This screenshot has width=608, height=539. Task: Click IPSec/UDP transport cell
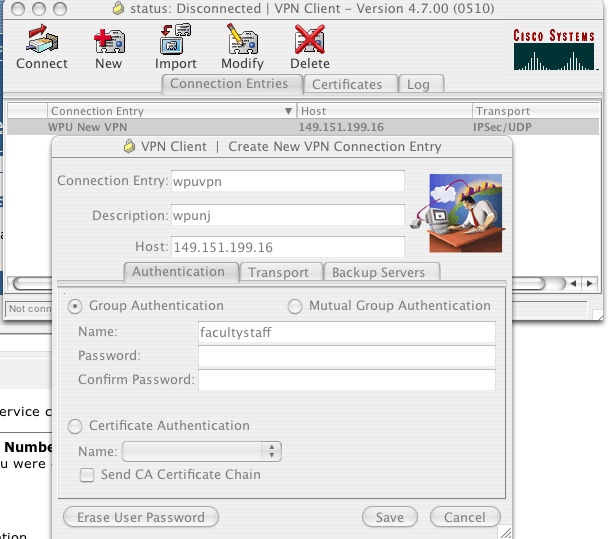(502, 127)
